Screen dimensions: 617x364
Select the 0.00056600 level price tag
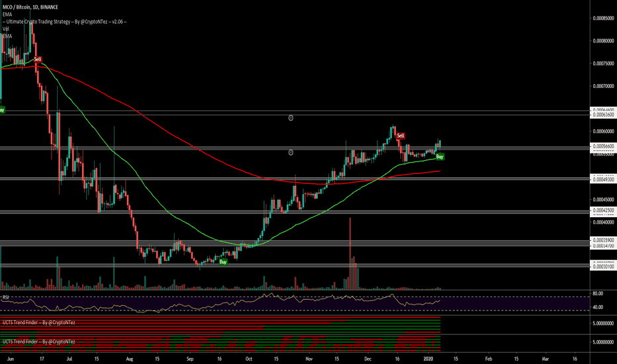[604, 146]
